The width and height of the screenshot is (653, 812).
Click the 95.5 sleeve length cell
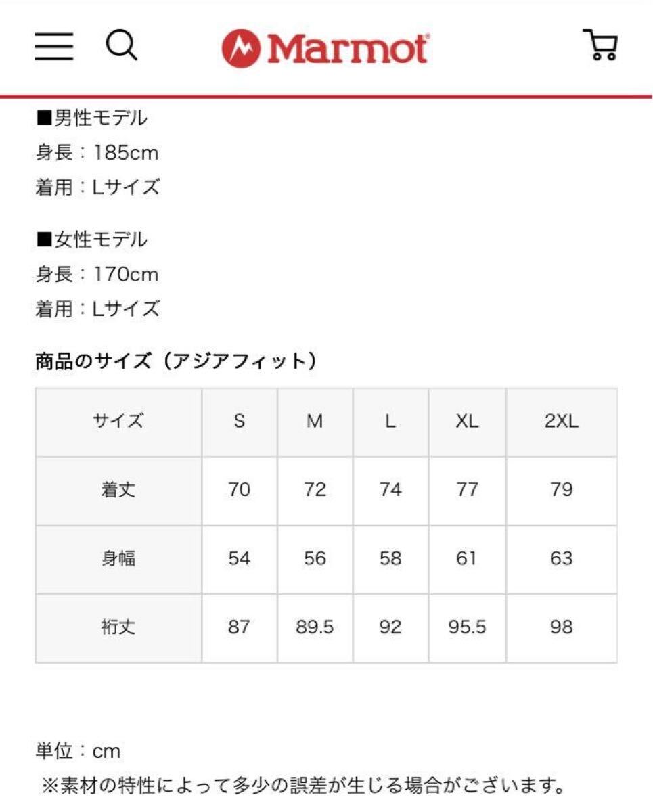coord(467,627)
